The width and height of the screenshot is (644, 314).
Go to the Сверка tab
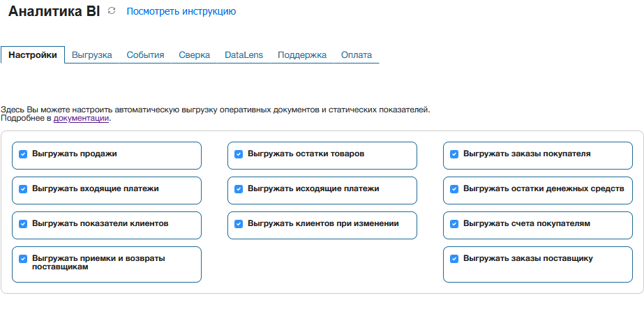pos(194,55)
